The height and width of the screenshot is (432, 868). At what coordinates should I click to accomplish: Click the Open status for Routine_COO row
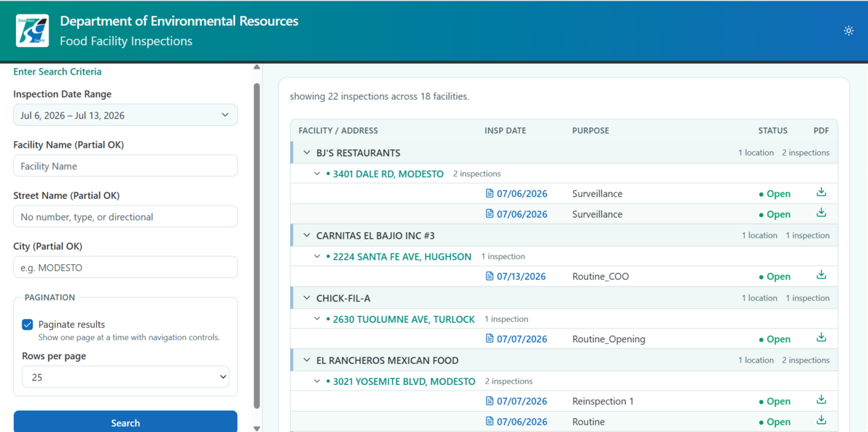pyautogui.click(x=775, y=276)
